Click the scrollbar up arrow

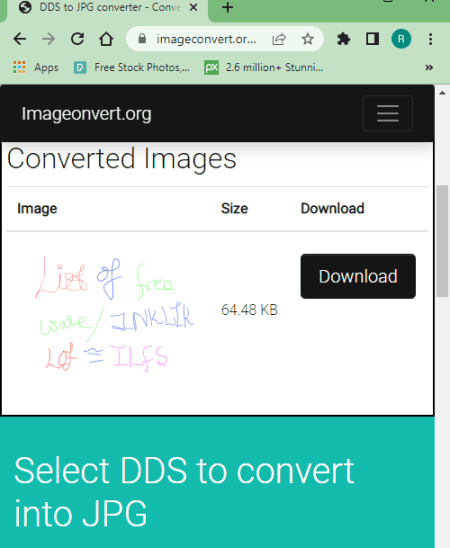click(442, 93)
